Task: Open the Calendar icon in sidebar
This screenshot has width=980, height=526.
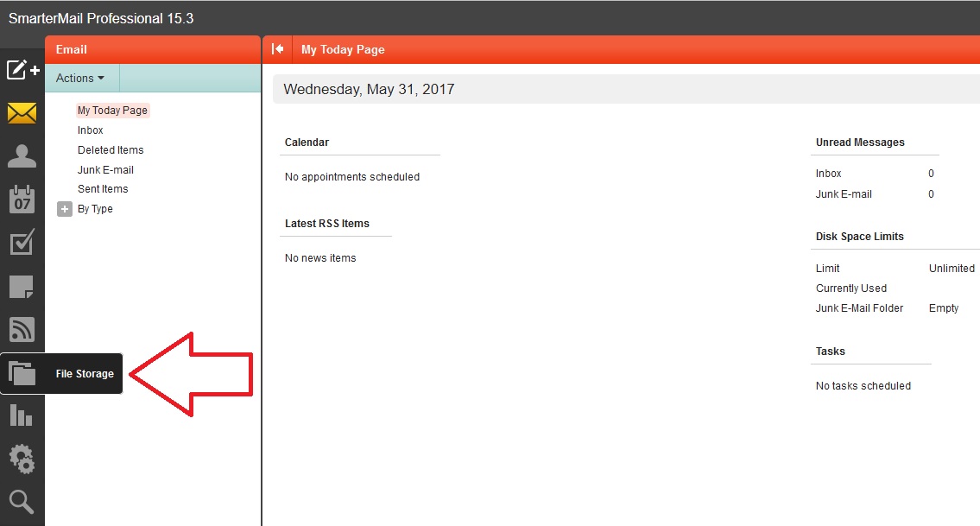Action: (x=22, y=200)
